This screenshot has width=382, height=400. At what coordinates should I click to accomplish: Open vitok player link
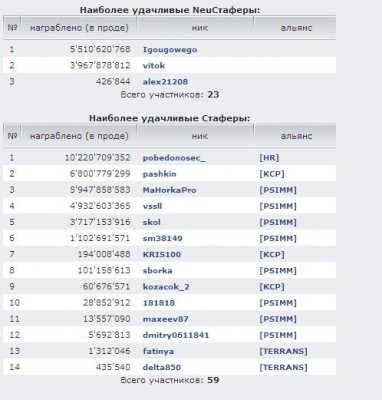click(154, 66)
